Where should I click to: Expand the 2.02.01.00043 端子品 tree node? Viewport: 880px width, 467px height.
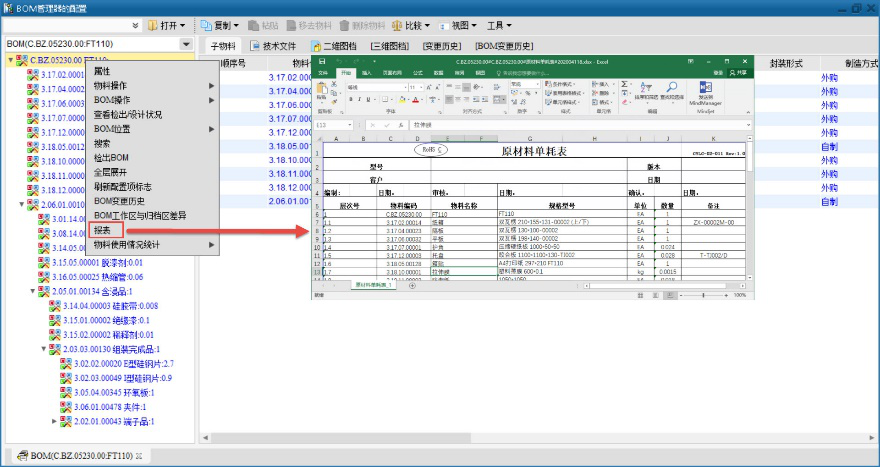55,421
